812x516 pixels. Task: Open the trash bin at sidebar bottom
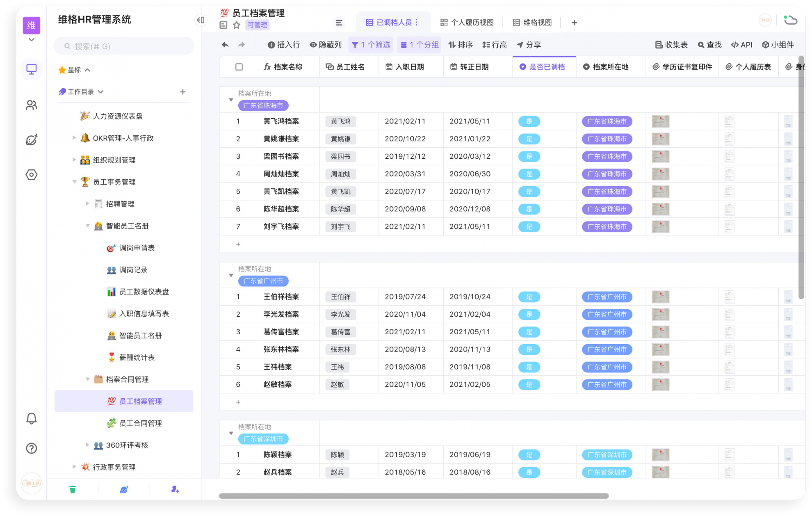click(73, 489)
